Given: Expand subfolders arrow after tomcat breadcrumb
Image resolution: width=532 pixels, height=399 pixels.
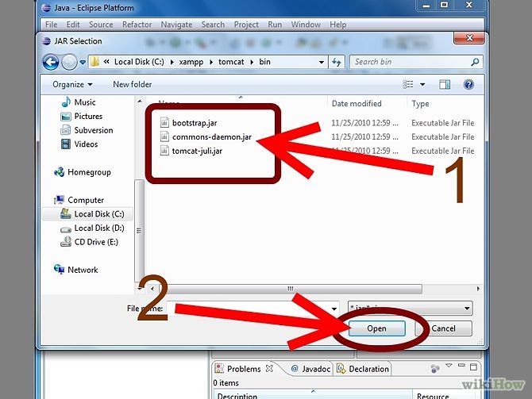Looking at the screenshot, I should coord(252,62).
